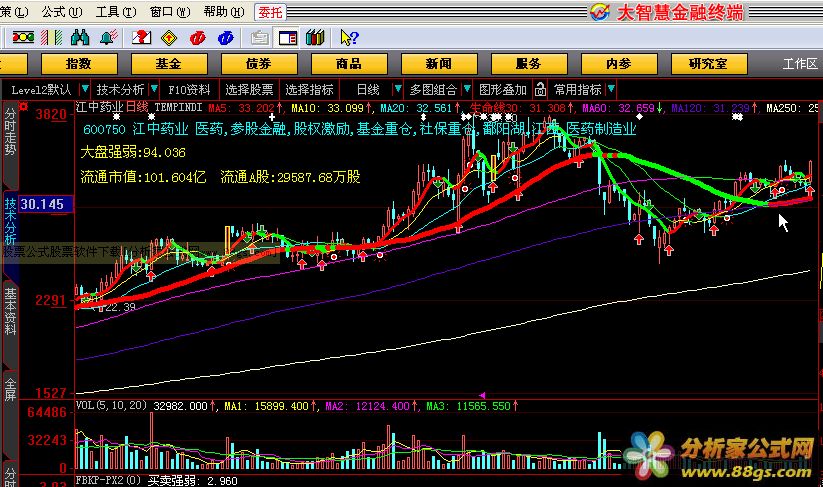Click the 江中药业 chart title text
Viewport: 823px width, 487px height.
[x=100, y=107]
